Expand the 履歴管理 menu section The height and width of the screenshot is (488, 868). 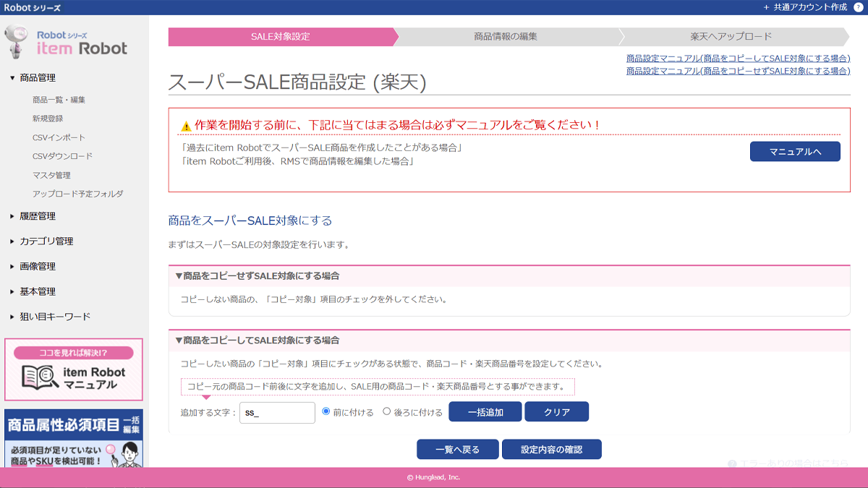point(38,216)
